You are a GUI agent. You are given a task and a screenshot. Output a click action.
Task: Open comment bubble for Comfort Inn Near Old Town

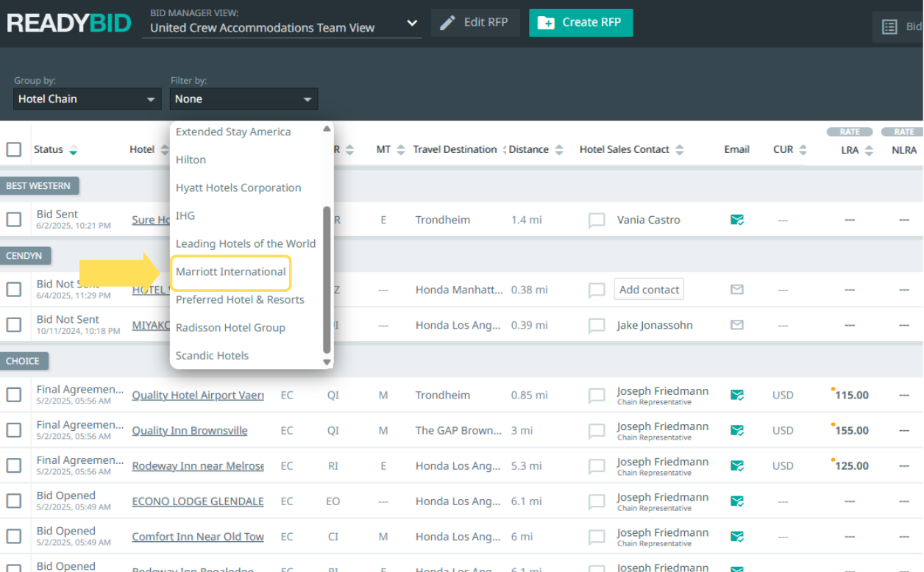597,537
